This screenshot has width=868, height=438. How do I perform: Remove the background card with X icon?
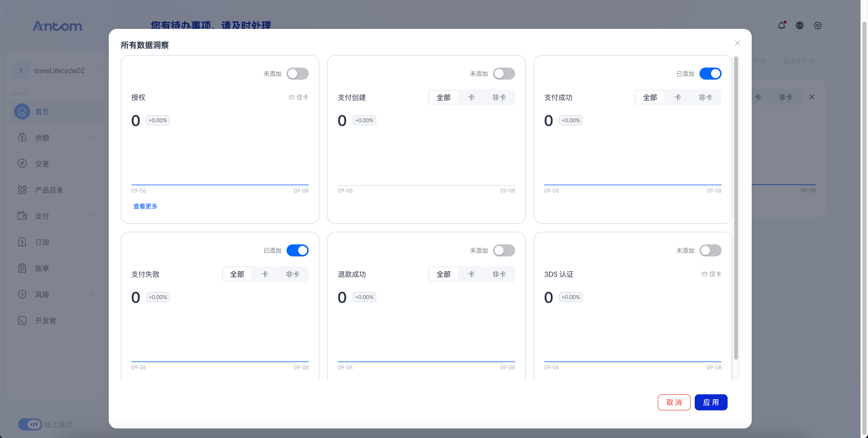pos(812,97)
